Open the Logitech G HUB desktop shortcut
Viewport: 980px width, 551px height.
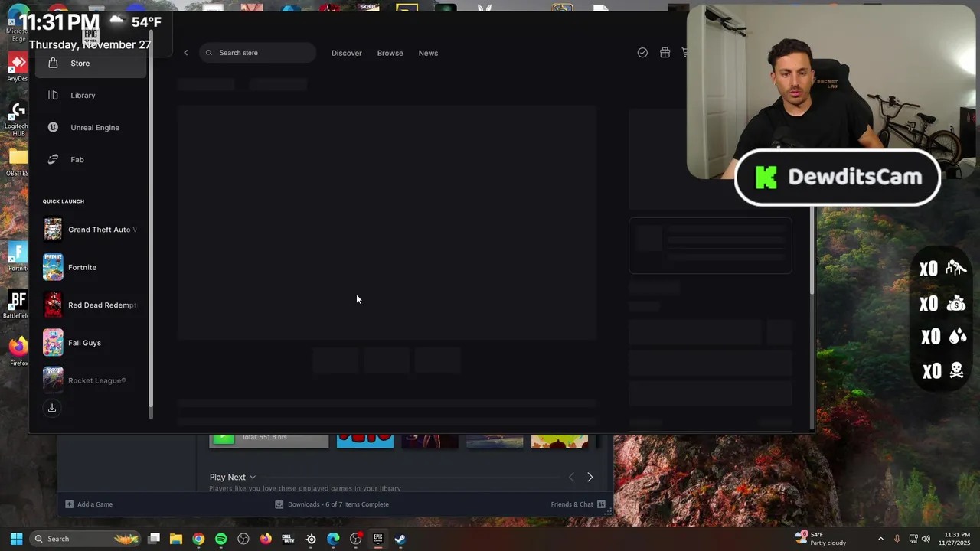tap(17, 119)
